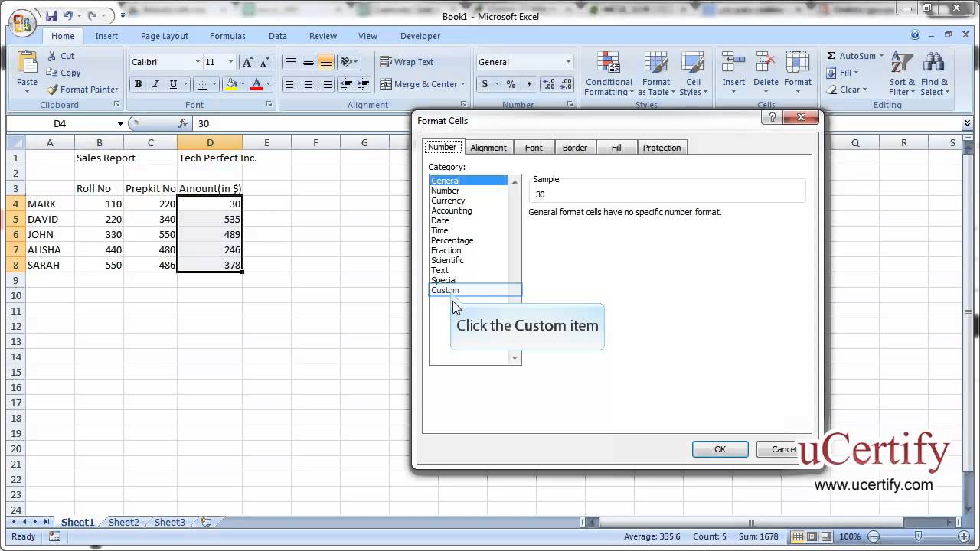The image size is (980, 551).
Task: Click the zoom slider in status bar
Action: pyautogui.click(x=917, y=536)
